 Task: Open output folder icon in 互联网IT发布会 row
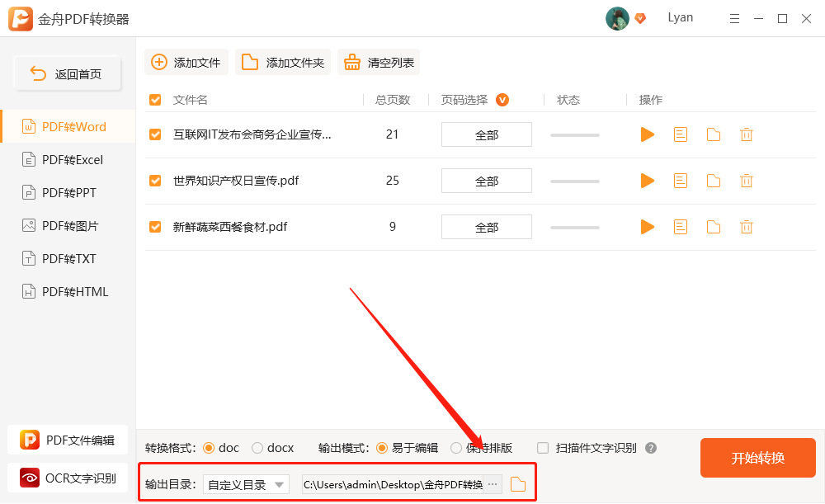(x=714, y=134)
